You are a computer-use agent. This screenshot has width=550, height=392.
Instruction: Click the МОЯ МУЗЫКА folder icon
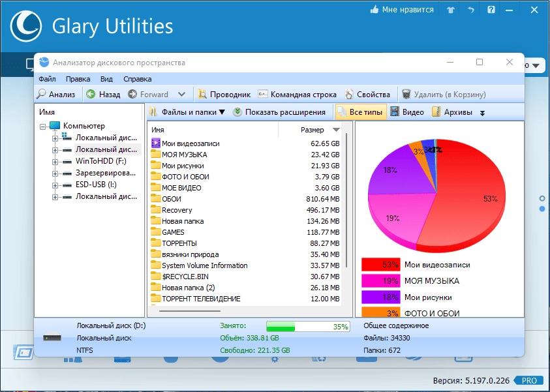155,155
